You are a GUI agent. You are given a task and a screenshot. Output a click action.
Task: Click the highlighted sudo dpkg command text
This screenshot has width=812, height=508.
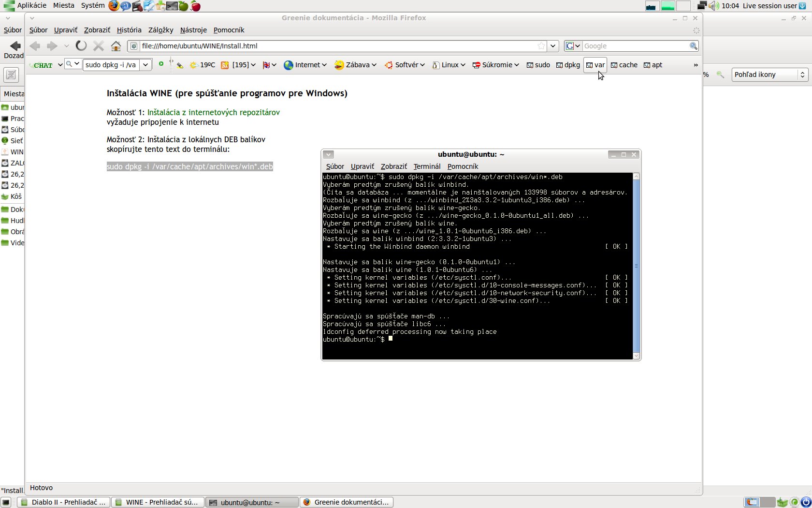click(189, 166)
